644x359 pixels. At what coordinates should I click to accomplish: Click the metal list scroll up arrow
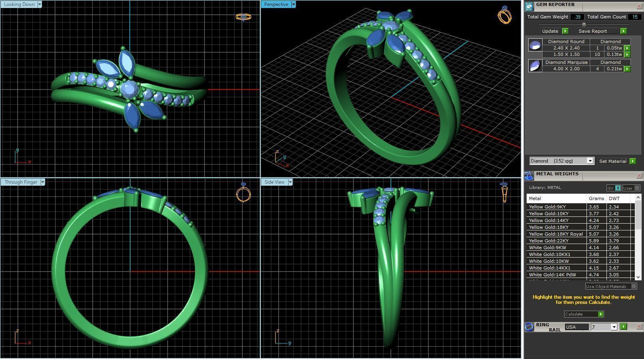click(x=638, y=197)
